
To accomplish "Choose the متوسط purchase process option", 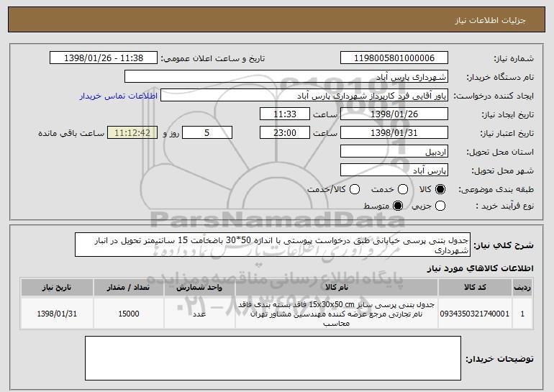I will coord(398,206).
